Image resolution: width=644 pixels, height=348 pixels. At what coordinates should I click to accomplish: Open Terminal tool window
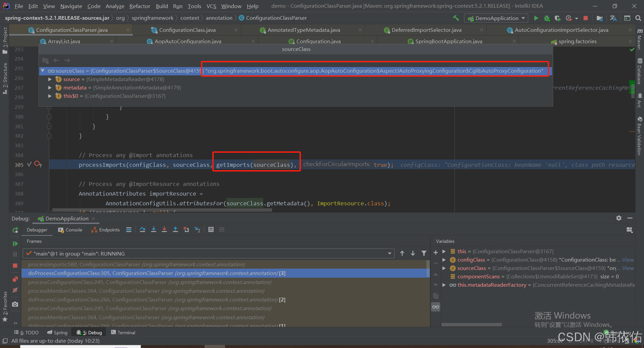click(123, 333)
